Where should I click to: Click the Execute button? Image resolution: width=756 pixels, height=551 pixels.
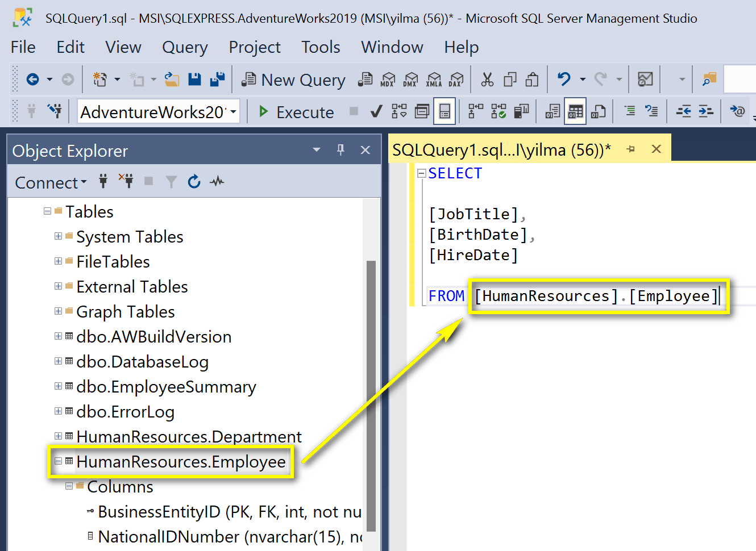tap(296, 112)
